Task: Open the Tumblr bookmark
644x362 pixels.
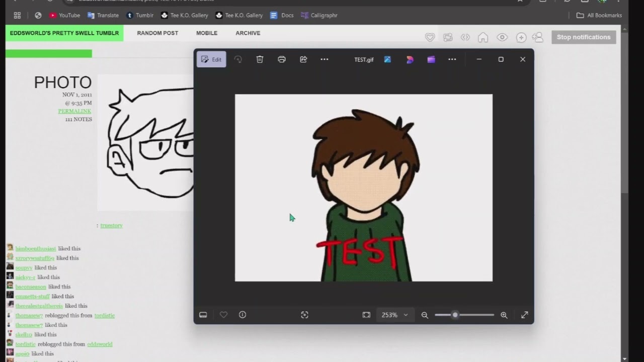Action: 140,15
